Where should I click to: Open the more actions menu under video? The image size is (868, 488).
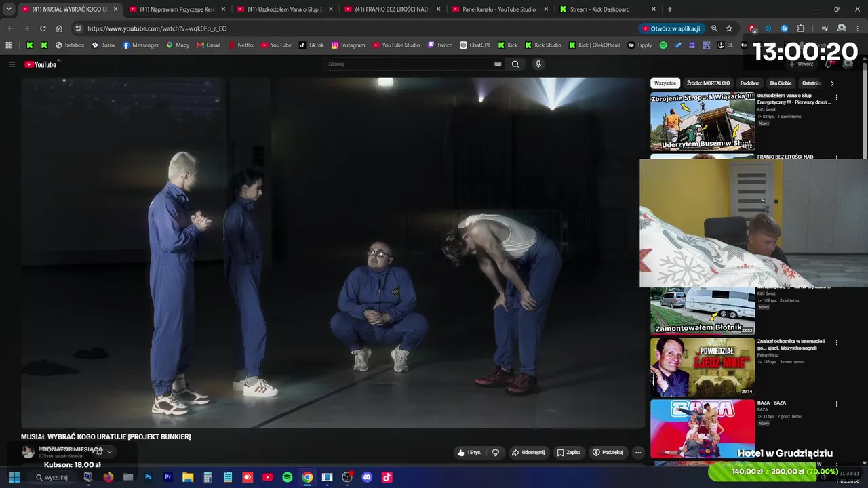pos(638,452)
